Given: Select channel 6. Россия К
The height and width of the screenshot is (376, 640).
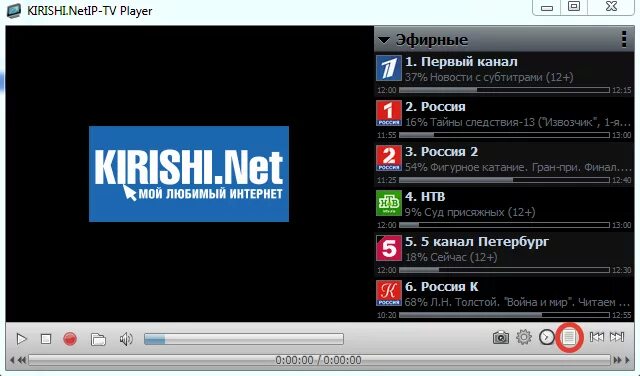Looking at the screenshot, I should point(503,298).
